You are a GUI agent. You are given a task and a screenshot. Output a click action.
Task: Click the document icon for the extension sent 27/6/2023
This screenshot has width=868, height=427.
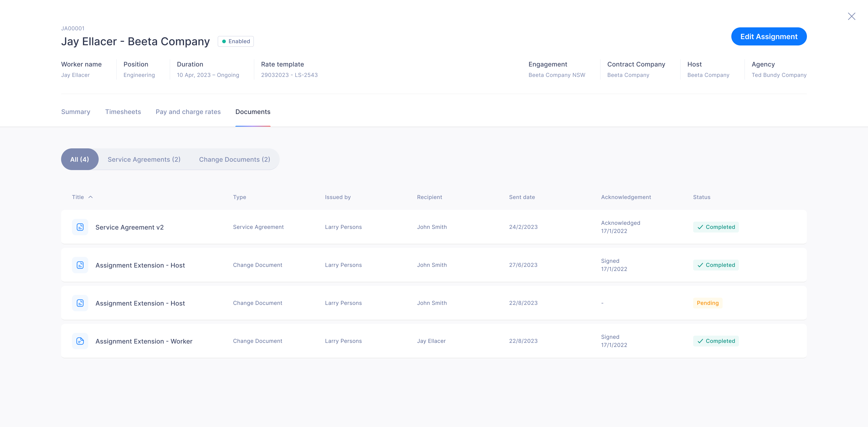pos(80,265)
